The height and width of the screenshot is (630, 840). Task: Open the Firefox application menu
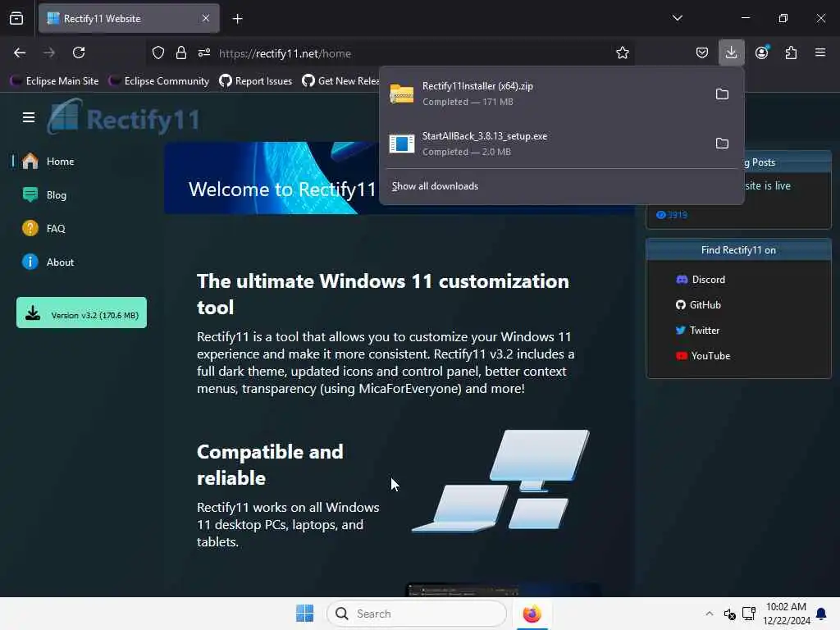click(820, 52)
